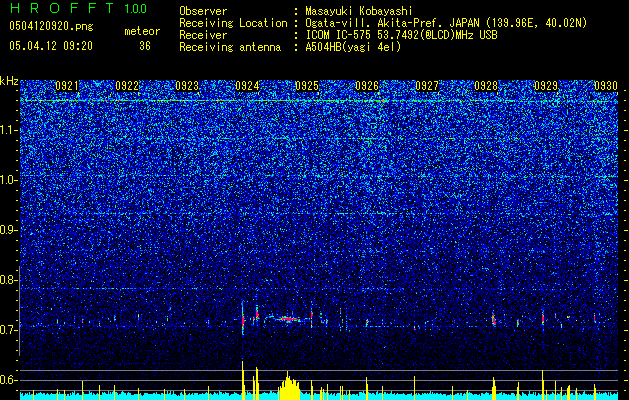This screenshot has height=400, width=629.
Task: Click the 0925 time marker
Action: [x=307, y=86]
